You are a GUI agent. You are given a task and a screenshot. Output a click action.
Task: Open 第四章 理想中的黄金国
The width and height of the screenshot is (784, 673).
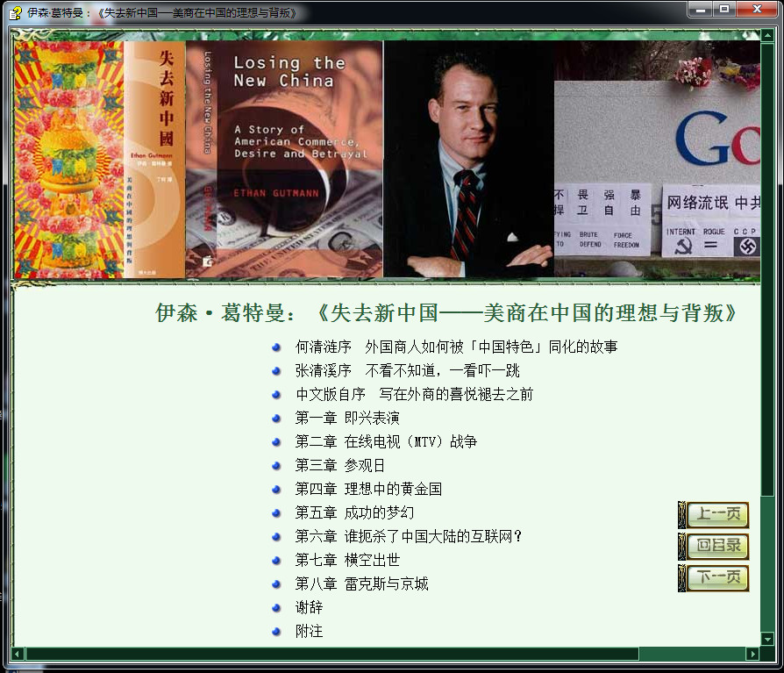pos(368,489)
